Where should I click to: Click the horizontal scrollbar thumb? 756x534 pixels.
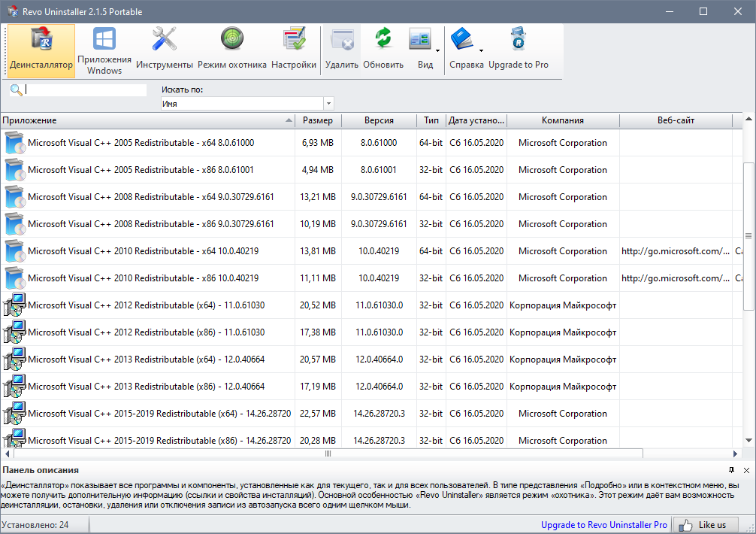click(328, 454)
